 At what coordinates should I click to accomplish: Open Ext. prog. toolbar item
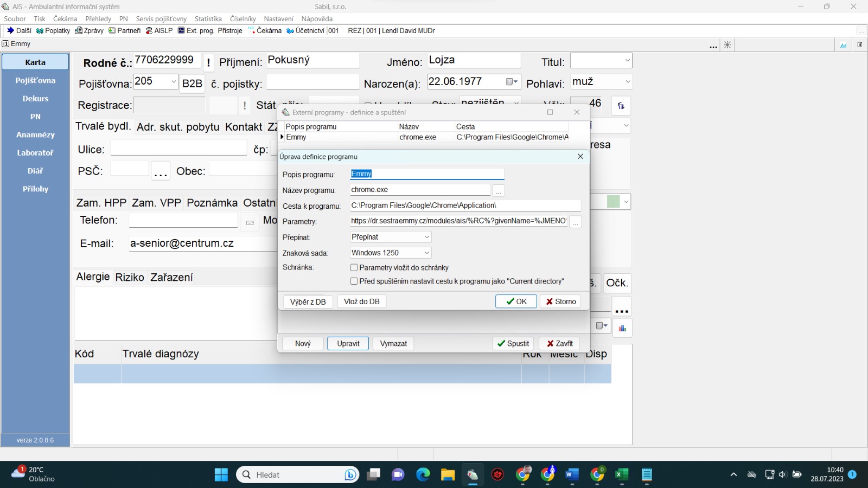(x=196, y=31)
